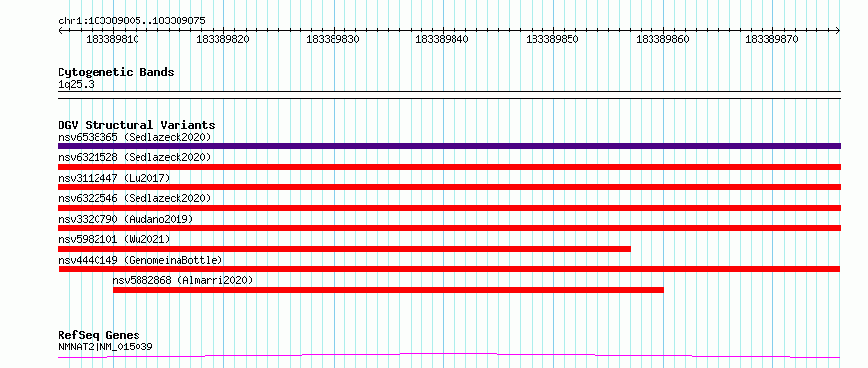This screenshot has width=868, height=368.
Task: Click the 183389850 ruler coordinate
Action: [x=552, y=39]
